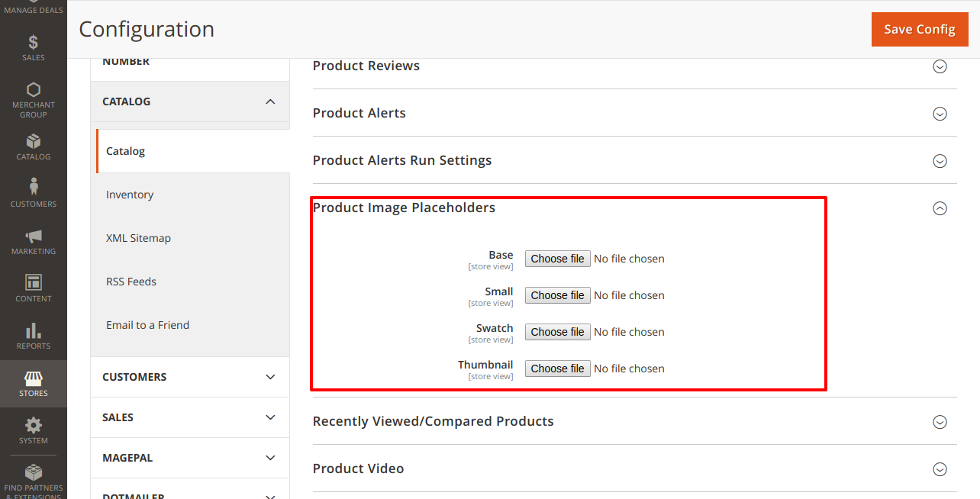Screen dimensions: 980x499
Task: Open the XML Sitemap settings tab
Action: [138, 238]
